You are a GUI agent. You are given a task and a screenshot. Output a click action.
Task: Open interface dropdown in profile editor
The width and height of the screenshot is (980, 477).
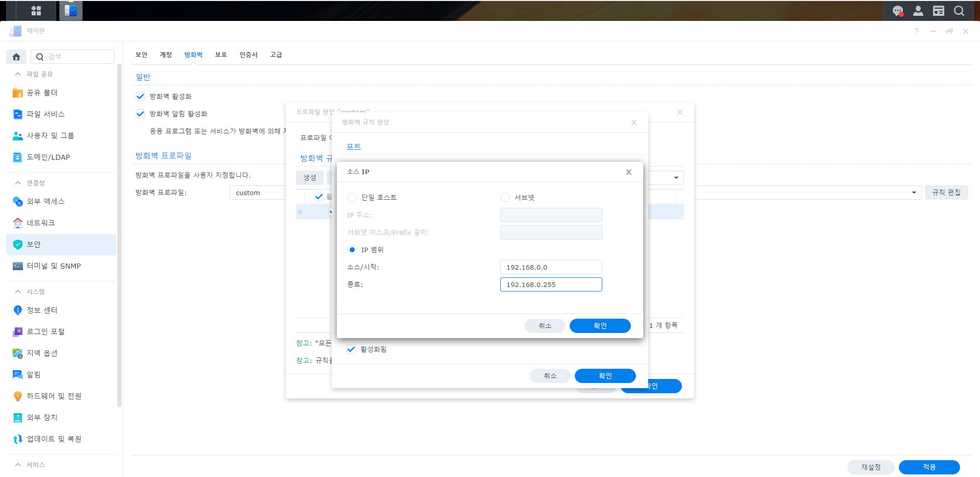coord(676,178)
